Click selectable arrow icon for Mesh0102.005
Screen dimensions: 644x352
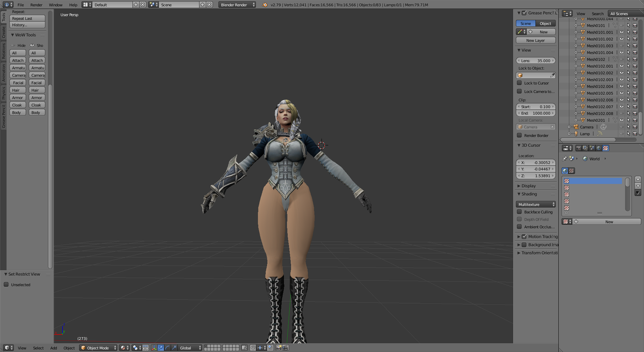tap(628, 93)
